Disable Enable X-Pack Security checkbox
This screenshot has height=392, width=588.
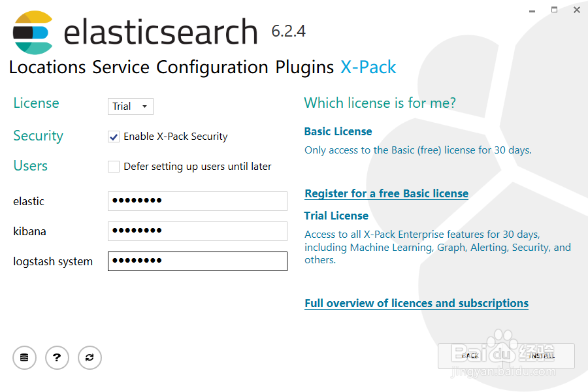tap(114, 137)
